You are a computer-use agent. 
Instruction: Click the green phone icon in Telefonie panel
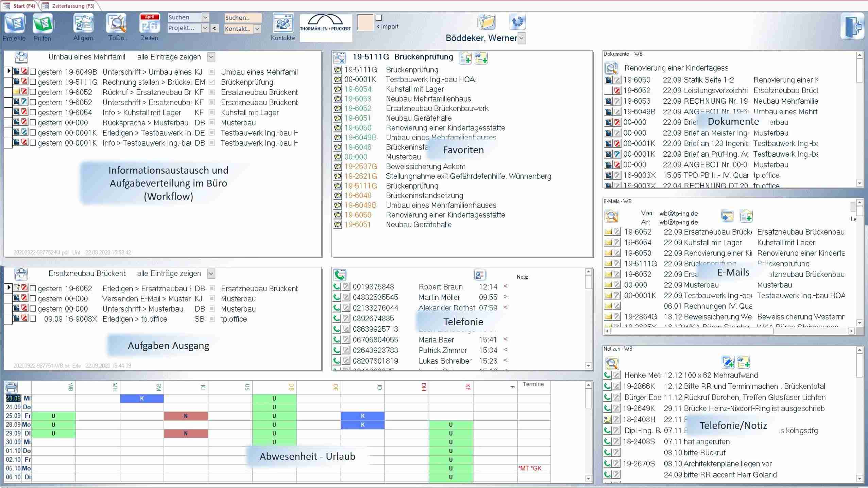tap(339, 275)
